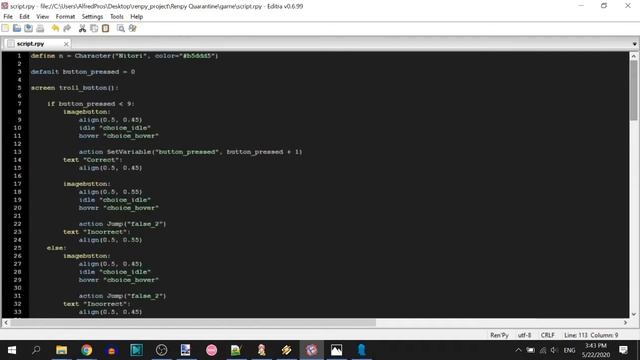Image resolution: width=640 pixels, height=360 pixels.
Task: Click the CRLF line ending status field
Action: pyautogui.click(x=548, y=335)
